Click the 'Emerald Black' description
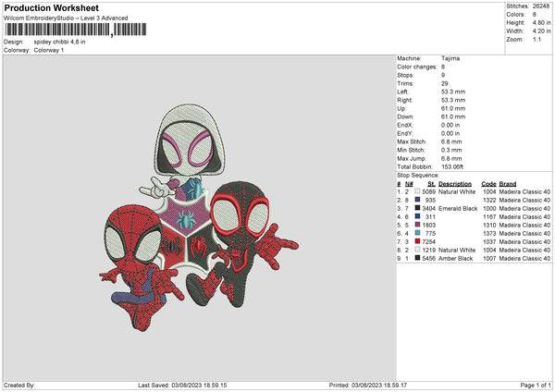 (x=458, y=208)
